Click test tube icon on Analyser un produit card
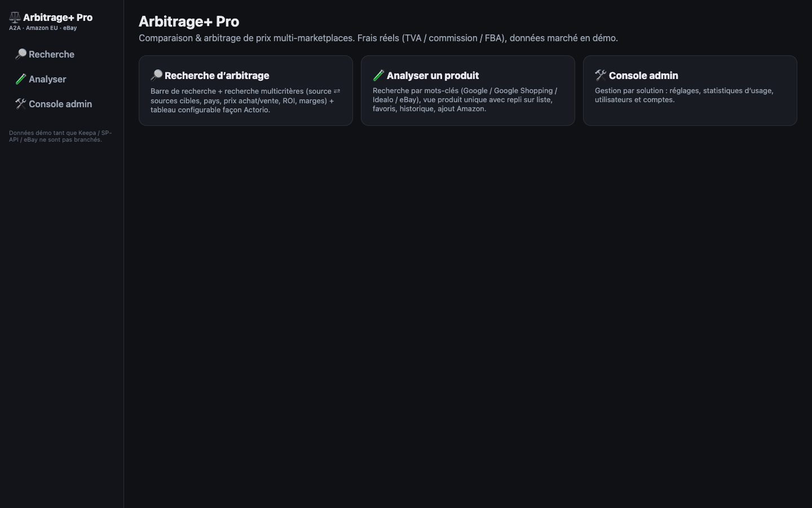Viewport: 812px width, 508px height. point(379,75)
